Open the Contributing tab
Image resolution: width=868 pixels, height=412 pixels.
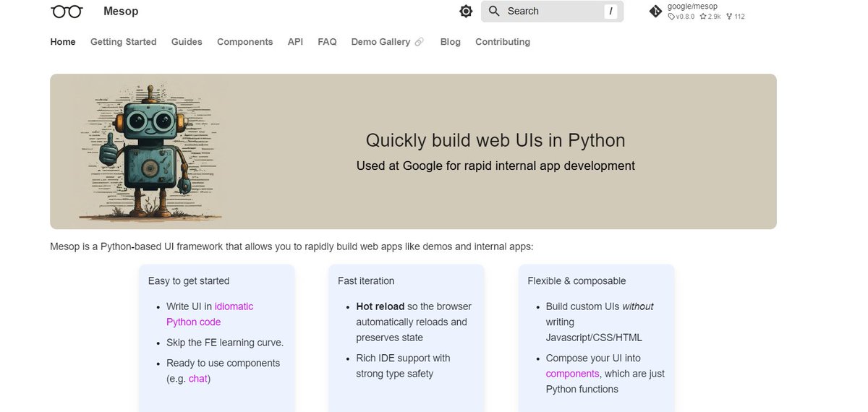(x=503, y=42)
